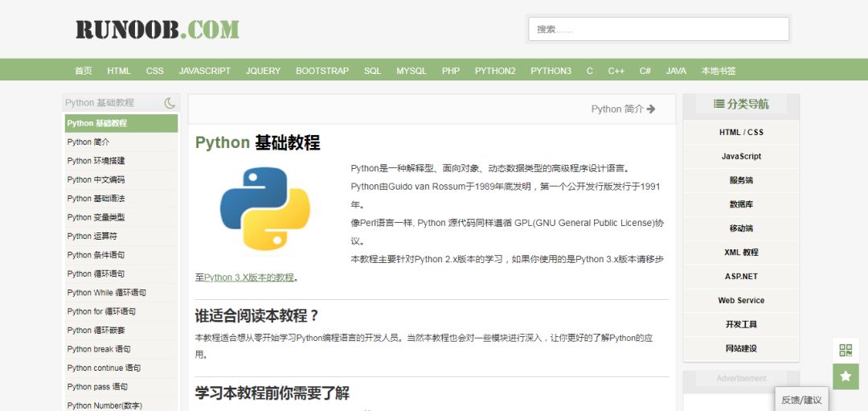Open 首页 in the navigation bar
The image size is (868, 411).
click(x=84, y=71)
